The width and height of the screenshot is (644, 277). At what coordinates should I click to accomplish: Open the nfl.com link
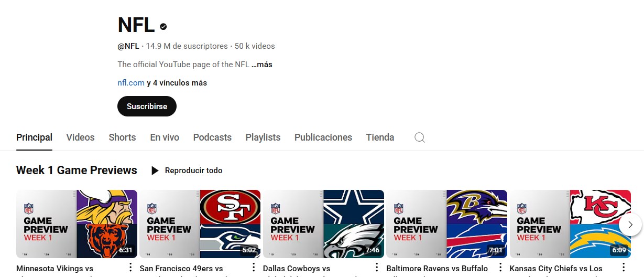[131, 83]
